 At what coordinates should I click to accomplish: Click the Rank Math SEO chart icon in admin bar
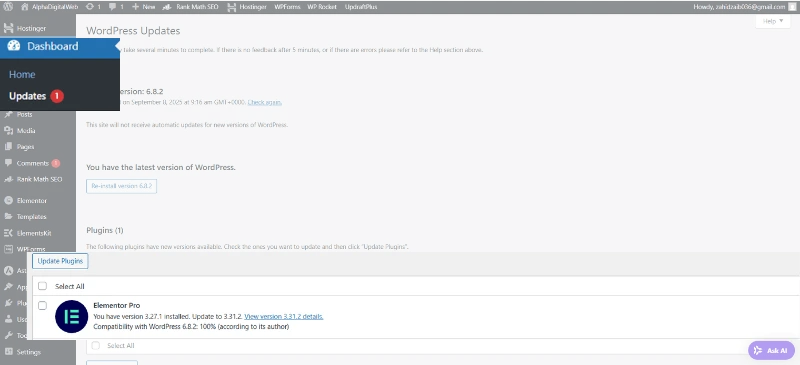167,7
